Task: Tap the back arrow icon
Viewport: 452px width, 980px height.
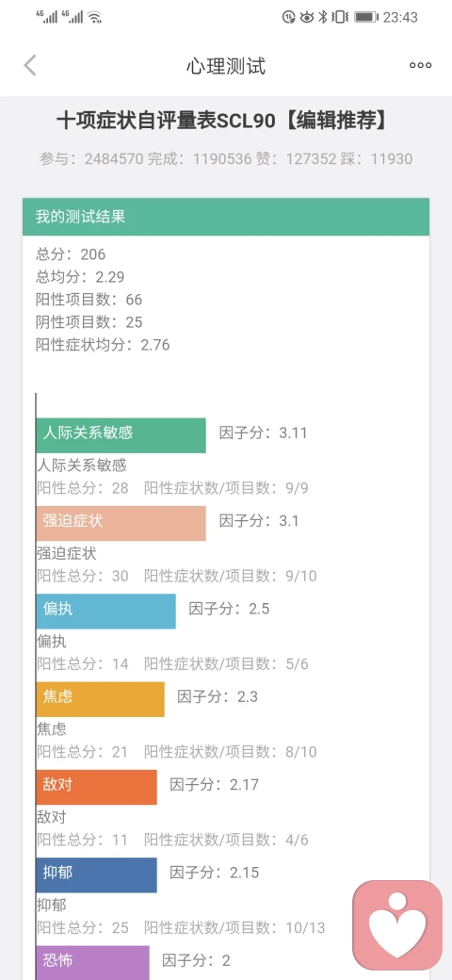Action: click(x=30, y=66)
